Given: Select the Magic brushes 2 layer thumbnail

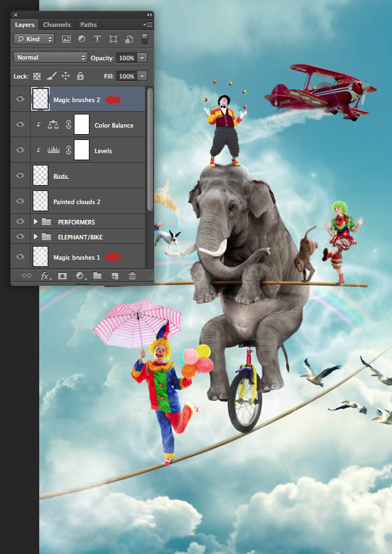Looking at the screenshot, I should (x=41, y=99).
